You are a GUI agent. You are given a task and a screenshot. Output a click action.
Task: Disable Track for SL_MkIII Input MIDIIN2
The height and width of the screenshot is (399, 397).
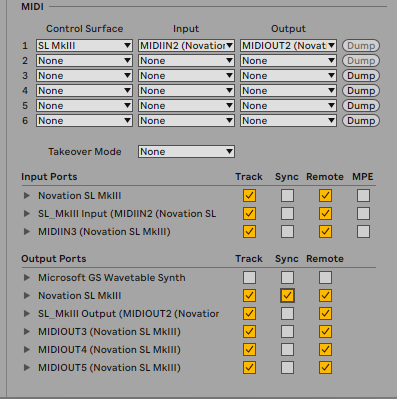click(x=249, y=214)
